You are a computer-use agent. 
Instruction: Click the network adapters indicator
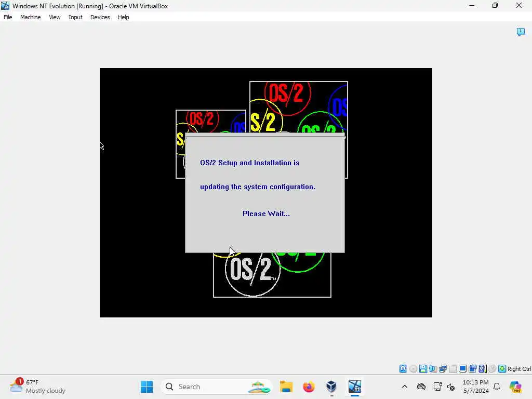[443, 368]
